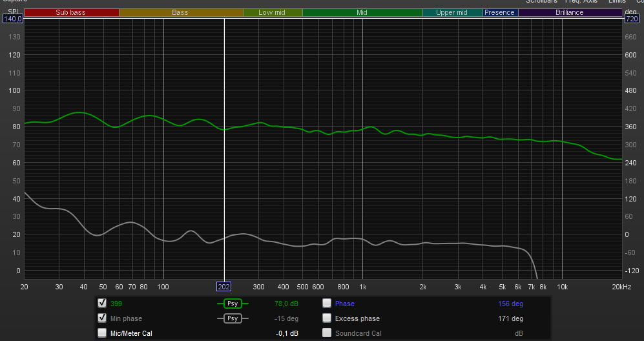Viewport: 644px width, 341px height.
Task: Click the red Sub bass band label
Action: (71, 12)
